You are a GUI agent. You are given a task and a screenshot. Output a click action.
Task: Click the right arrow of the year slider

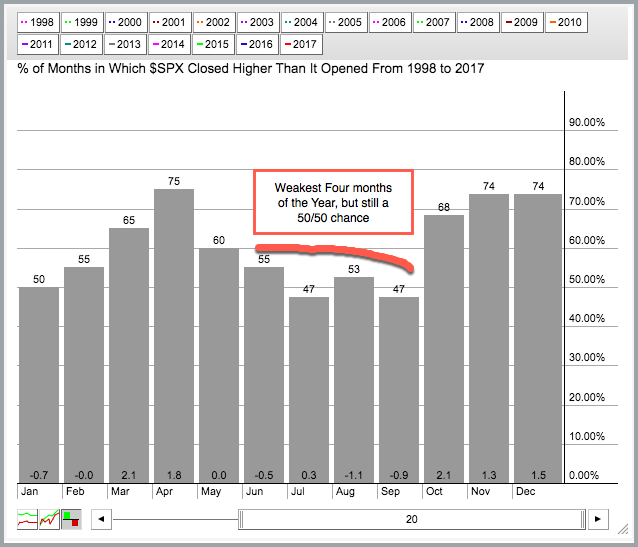[598, 519]
